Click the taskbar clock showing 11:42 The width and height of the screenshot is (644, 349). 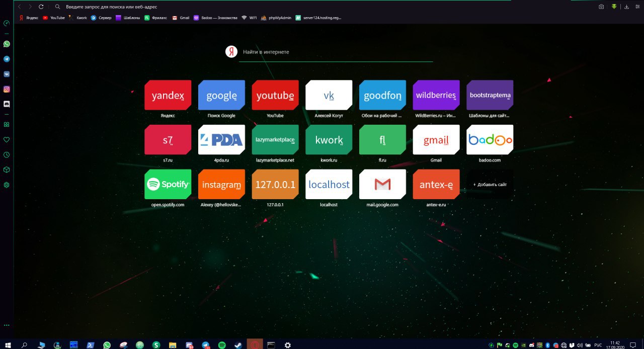click(x=615, y=345)
